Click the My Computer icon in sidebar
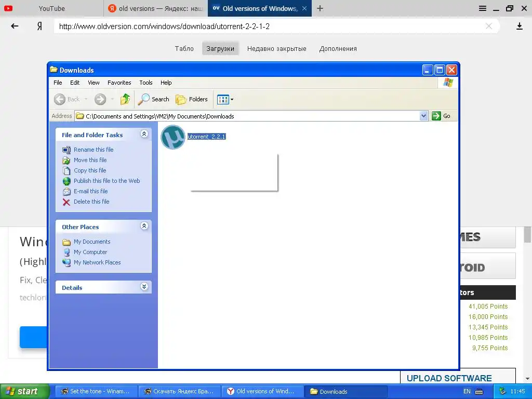Image resolution: width=532 pixels, height=399 pixels. (x=66, y=252)
